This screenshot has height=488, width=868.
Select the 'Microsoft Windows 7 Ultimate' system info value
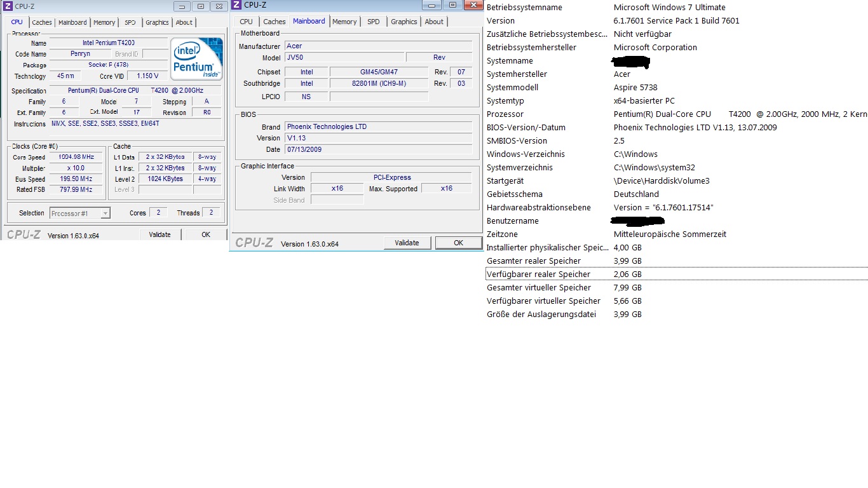669,8
